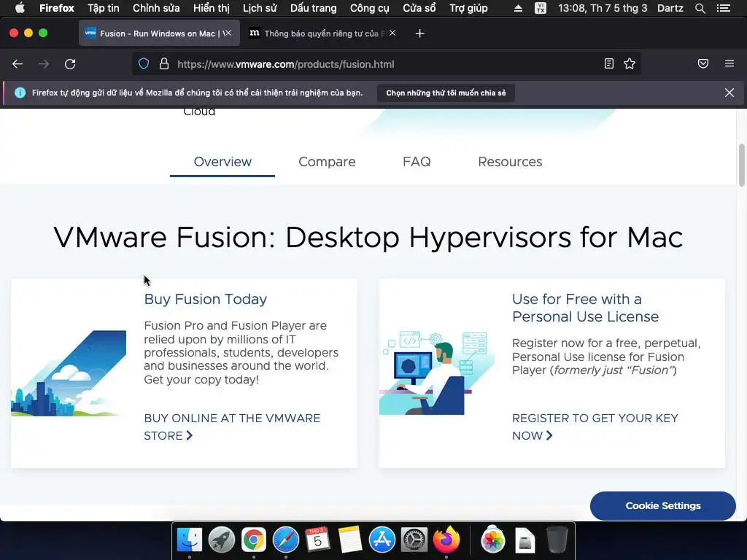
Task: Open the Tập tin menu
Action: pyautogui.click(x=104, y=8)
